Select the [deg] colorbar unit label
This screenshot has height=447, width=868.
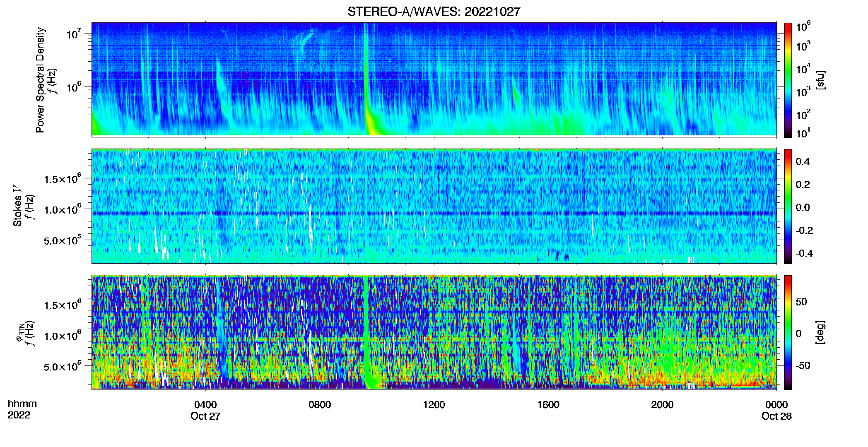[x=820, y=332]
